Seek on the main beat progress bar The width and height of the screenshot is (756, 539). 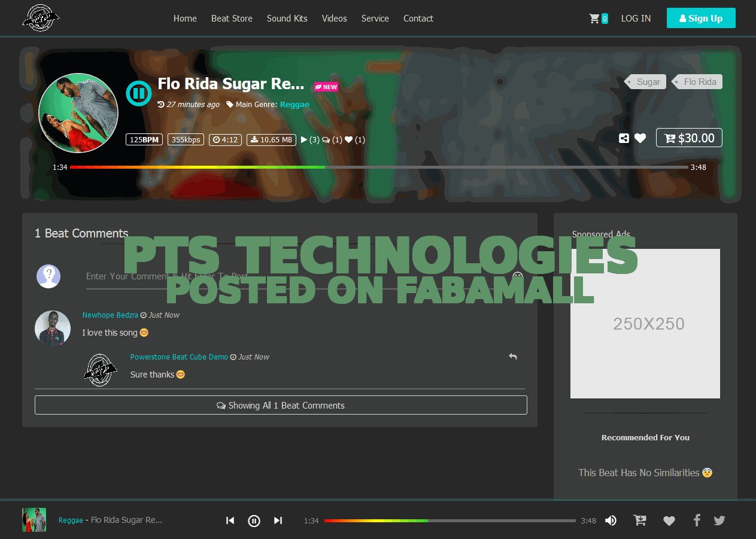click(x=379, y=168)
